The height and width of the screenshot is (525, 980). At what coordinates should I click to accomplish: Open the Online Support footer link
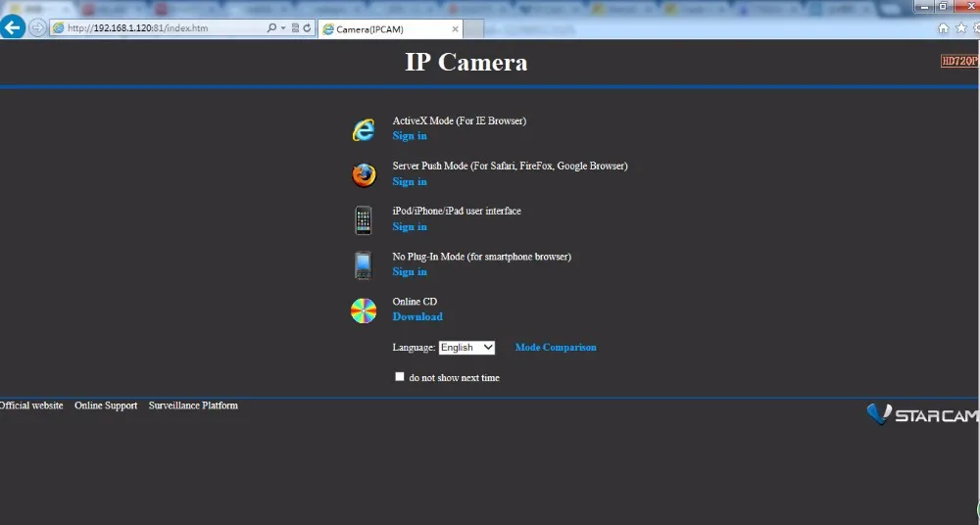coord(106,406)
